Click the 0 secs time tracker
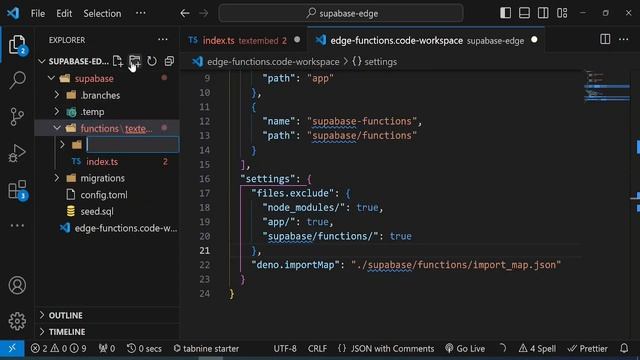640x360 pixels. coord(144,349)
